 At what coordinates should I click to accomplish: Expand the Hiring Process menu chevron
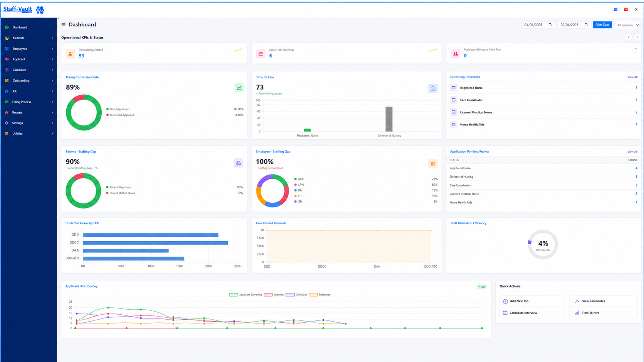pos(53,102)
